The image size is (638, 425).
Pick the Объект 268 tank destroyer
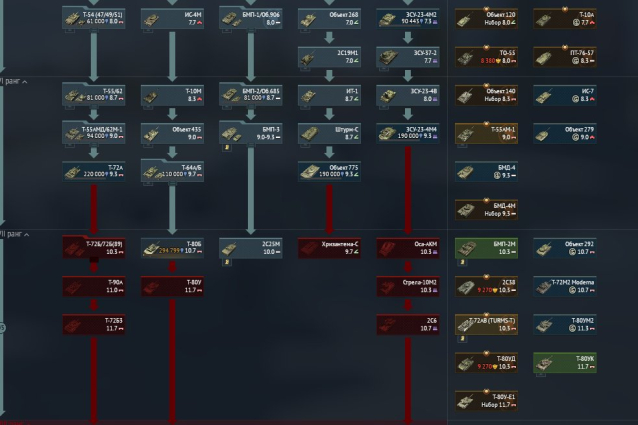tap(329, 17)
